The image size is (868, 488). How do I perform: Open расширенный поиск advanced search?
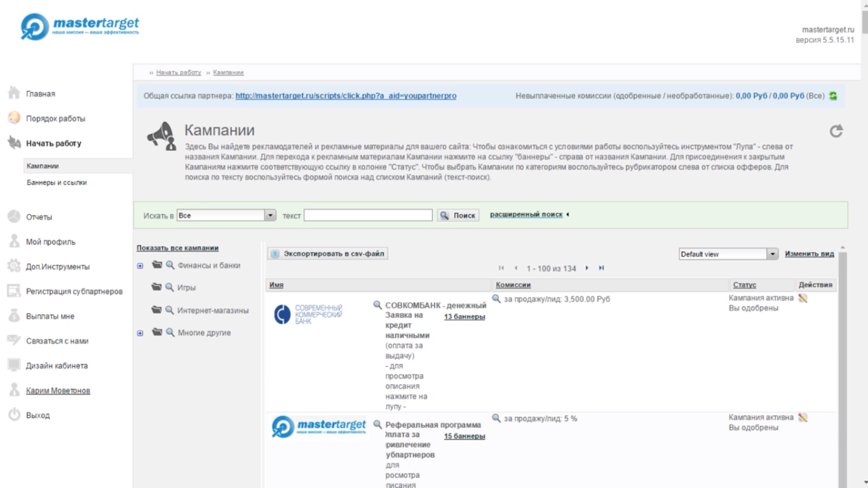(x=526, y=215)
